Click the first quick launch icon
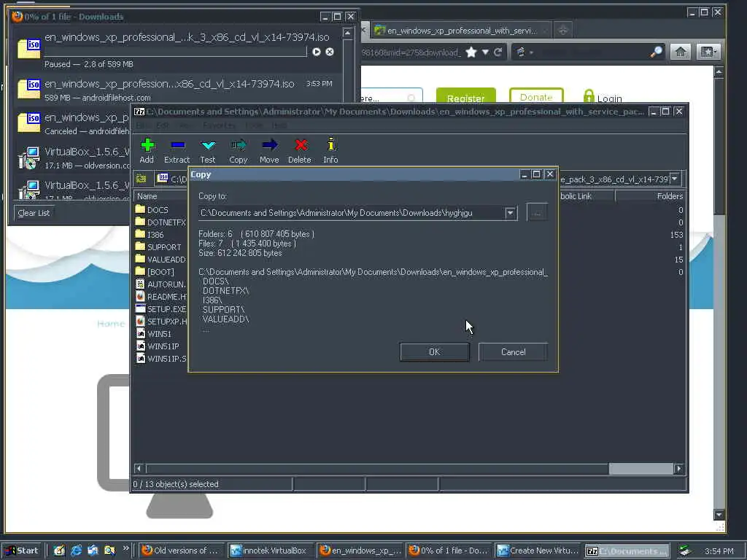This screenshot has width=747, height=560. coord(59,551)
